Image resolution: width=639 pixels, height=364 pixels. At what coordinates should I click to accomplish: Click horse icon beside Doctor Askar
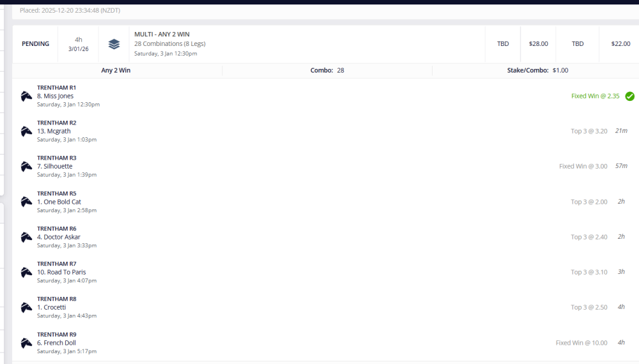pyautogui.click(x=26, y=237)
